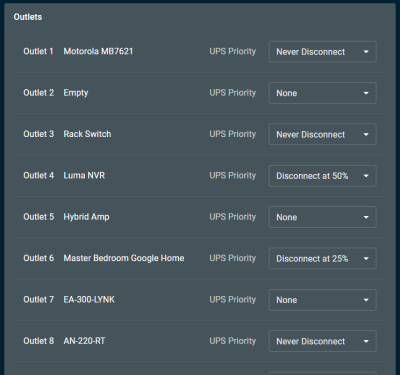This screenshot has width=400, height=375.
Task: Click the Outlet 8 dropdown arrow icon
Action: coord(366,341)
